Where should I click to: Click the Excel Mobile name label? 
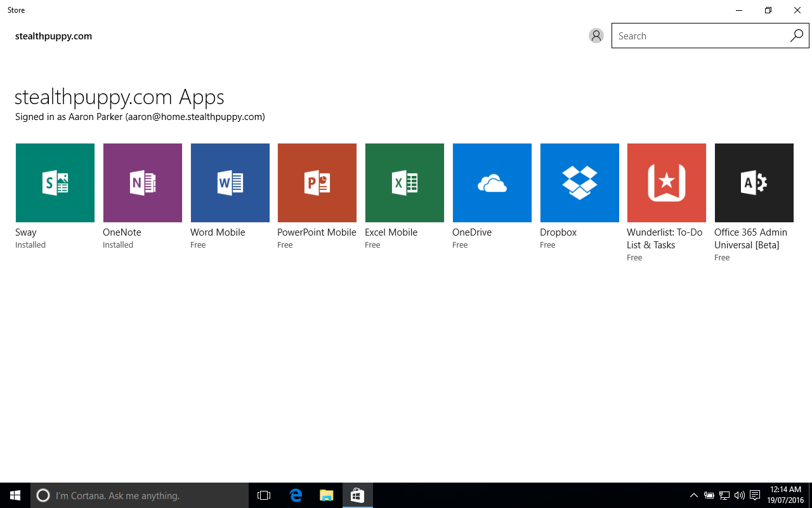[391, 232]
